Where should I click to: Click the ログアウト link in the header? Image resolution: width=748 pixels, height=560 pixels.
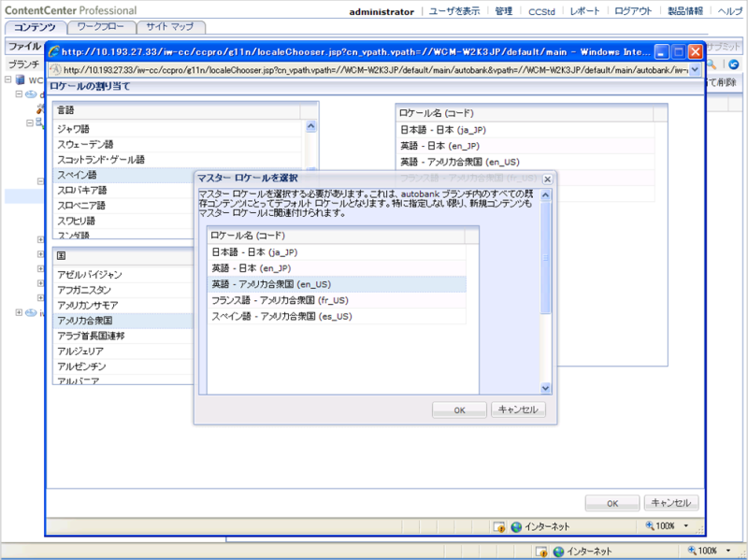point(634,11)
